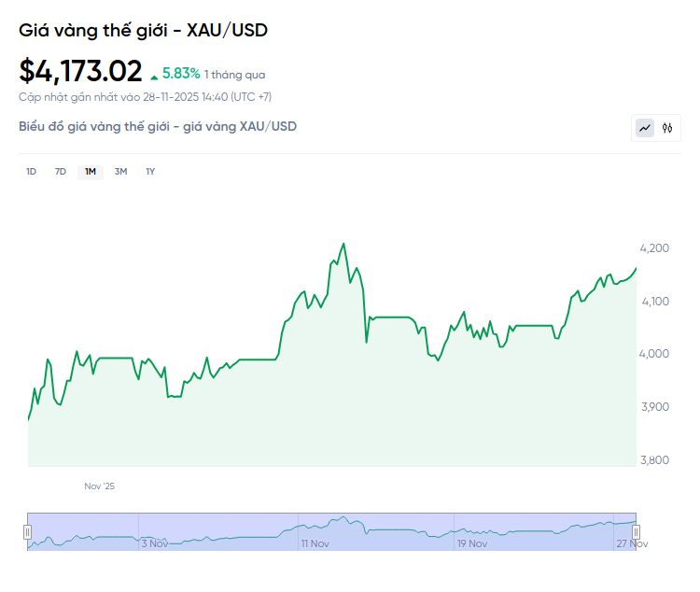Switch chart to 3M range
Image resolution: width=700 pixels, height=592 pixels.
pos(120,171)
